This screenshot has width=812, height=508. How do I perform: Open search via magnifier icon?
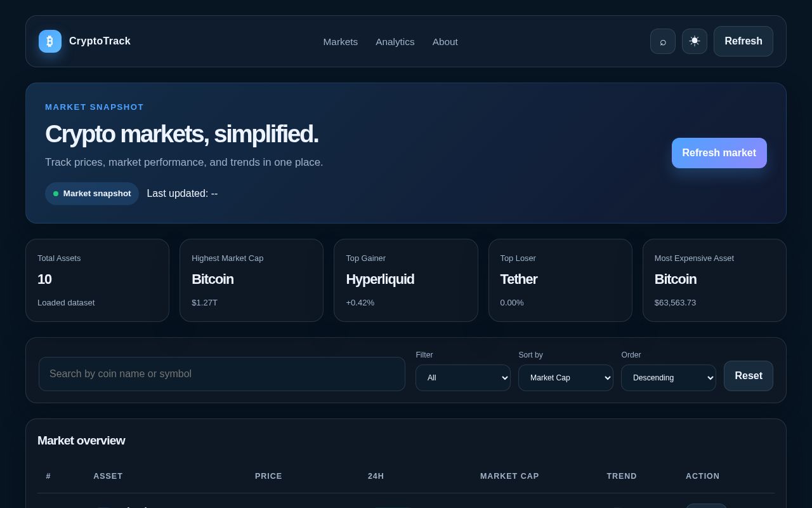[663, 41]
